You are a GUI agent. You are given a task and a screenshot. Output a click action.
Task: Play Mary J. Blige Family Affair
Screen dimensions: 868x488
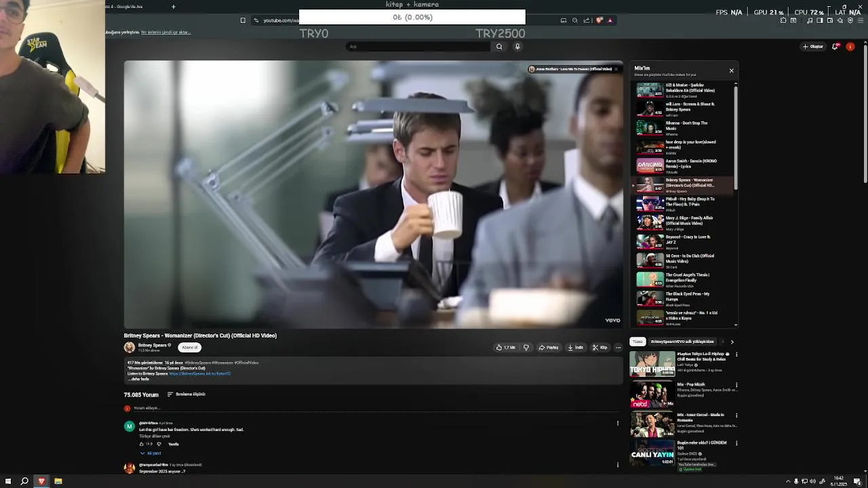point(684,223)
